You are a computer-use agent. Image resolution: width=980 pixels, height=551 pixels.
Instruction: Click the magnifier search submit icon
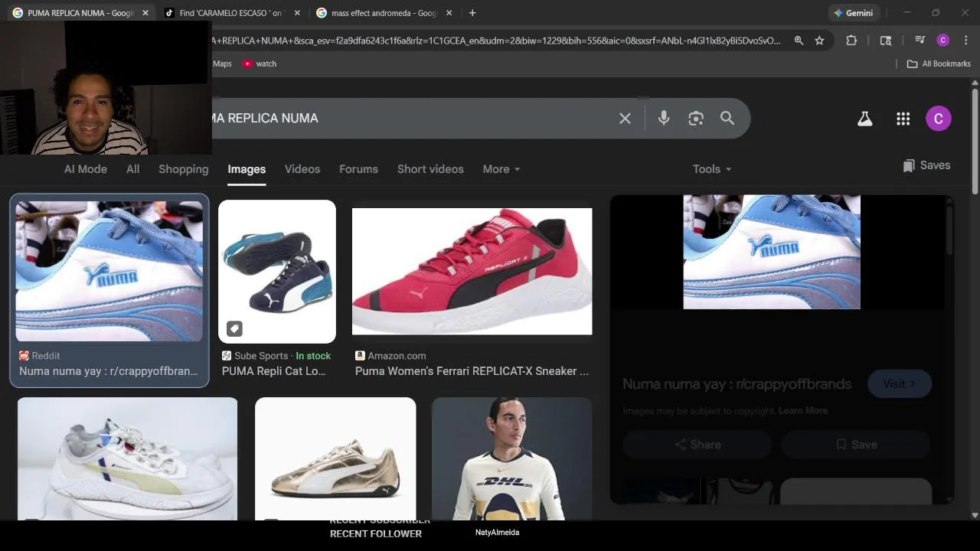tap(727, 118)
